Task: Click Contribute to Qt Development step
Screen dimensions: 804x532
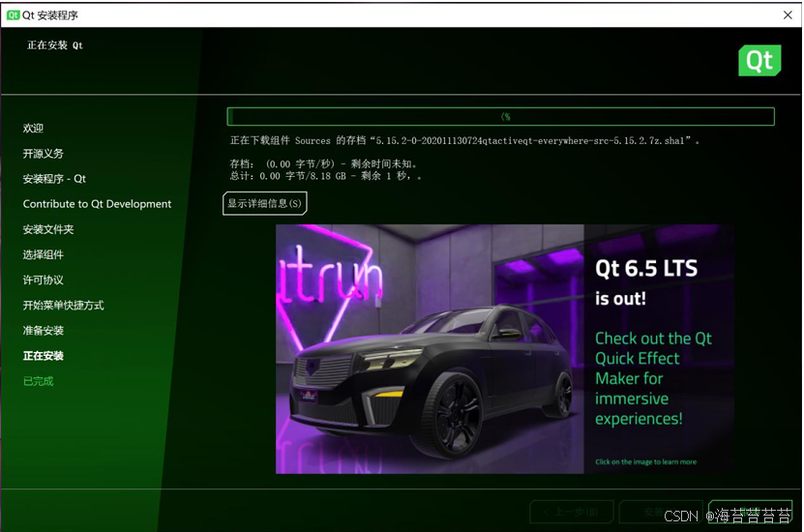Action: (97, 204)
